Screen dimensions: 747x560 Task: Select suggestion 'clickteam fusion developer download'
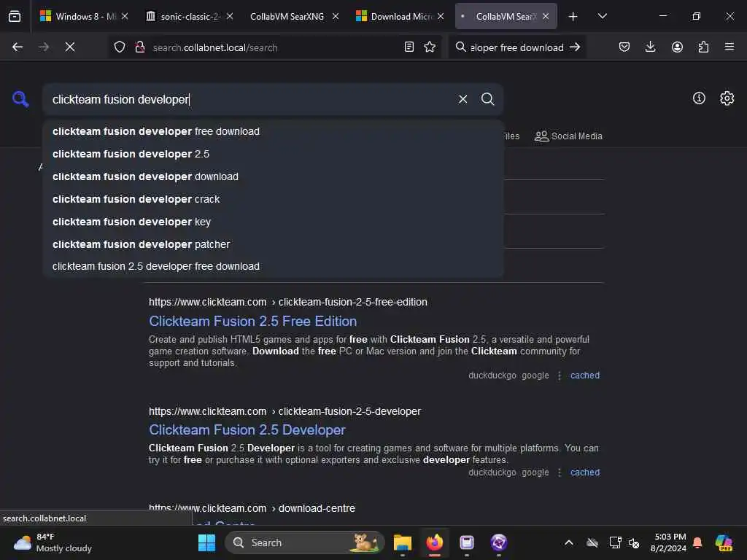click(273, 176)
